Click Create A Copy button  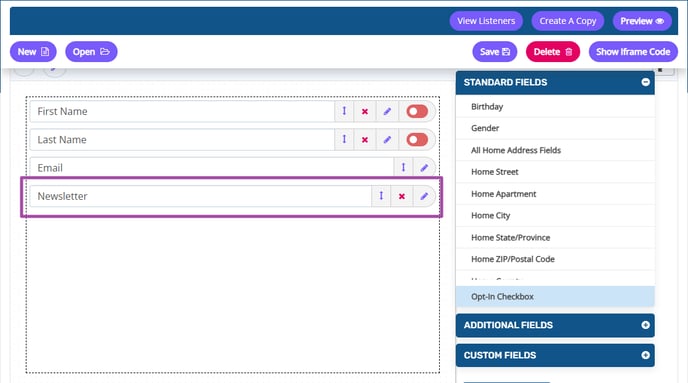point(568,21)
